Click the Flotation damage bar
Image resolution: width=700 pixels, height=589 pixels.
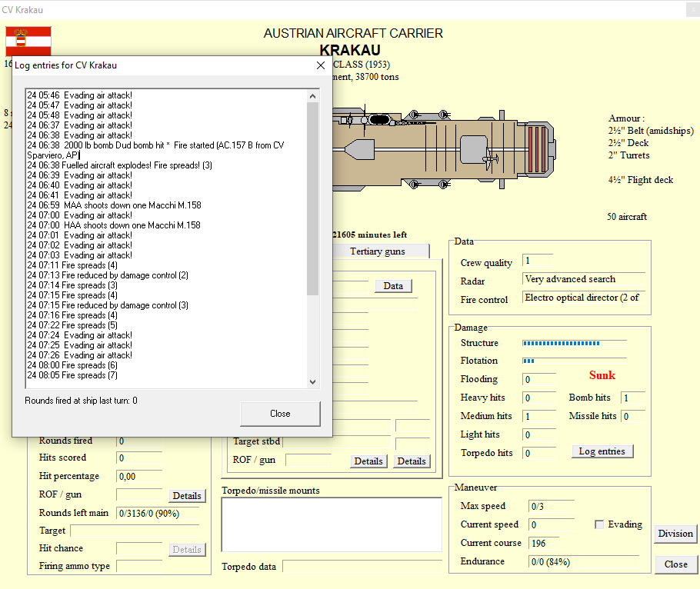[575, 361]
